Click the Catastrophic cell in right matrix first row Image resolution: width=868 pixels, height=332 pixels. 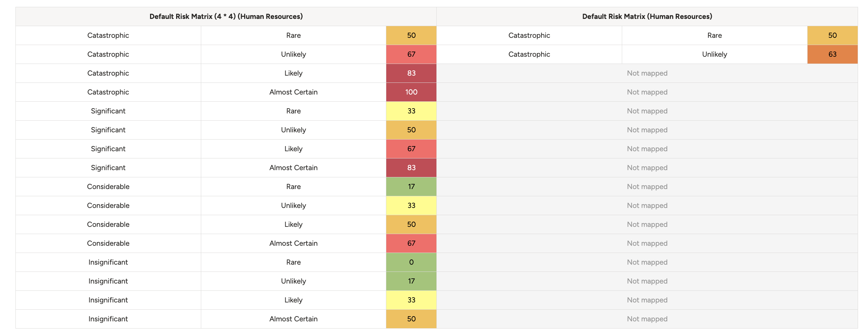[x=529, y=35]
